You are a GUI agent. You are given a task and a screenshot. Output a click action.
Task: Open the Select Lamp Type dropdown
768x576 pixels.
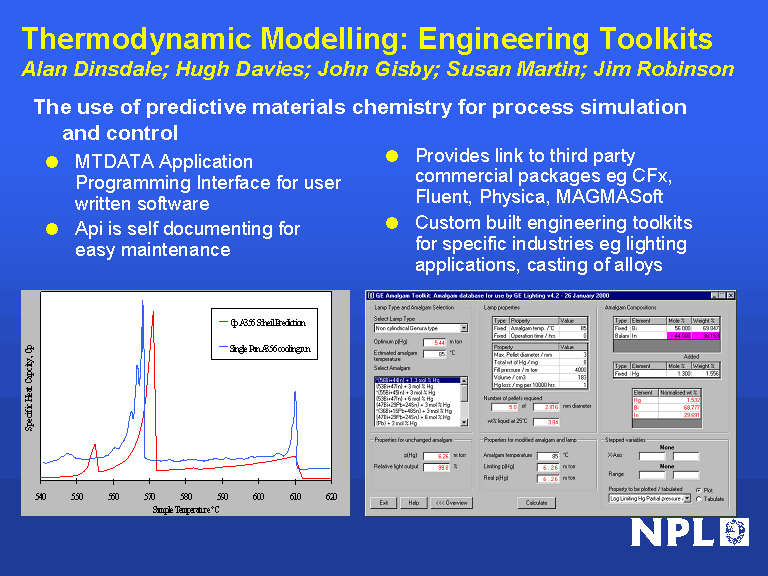464,328
